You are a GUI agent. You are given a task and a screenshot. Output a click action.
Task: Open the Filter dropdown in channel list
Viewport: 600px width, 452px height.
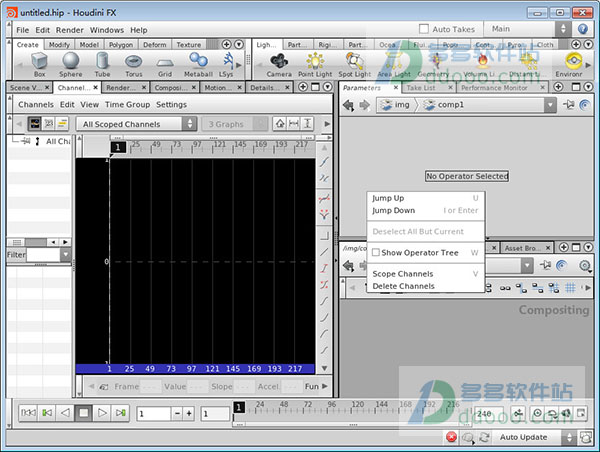pos(66,255)
